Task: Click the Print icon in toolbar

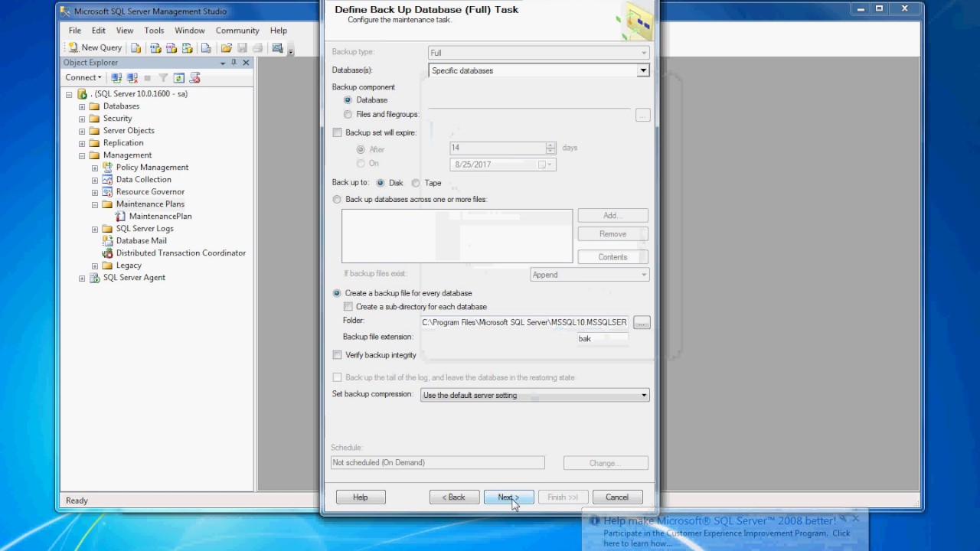Action: [x=258, y=47]
